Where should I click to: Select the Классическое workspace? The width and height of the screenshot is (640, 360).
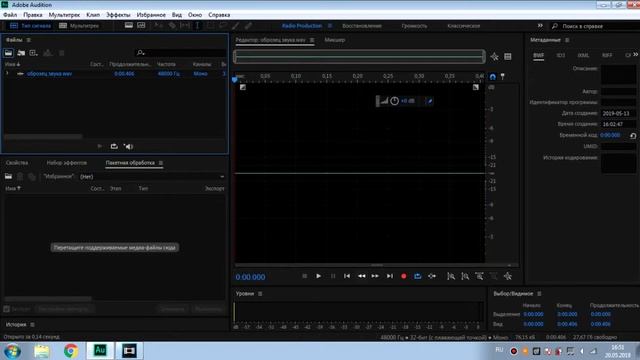click(x=463, y=26)
